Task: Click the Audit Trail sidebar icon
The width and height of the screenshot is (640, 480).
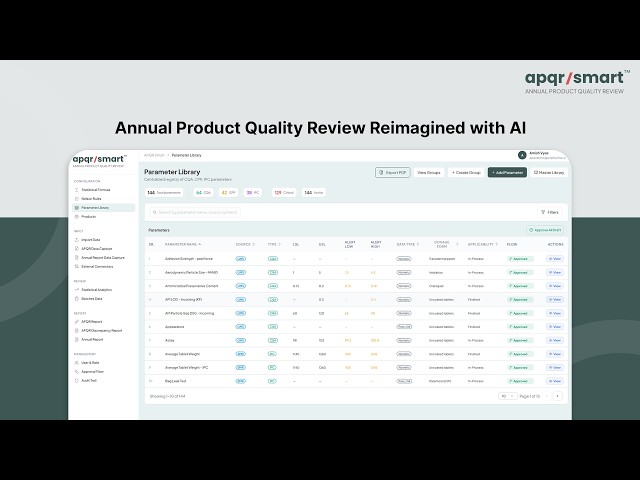Action: [77, 381]
